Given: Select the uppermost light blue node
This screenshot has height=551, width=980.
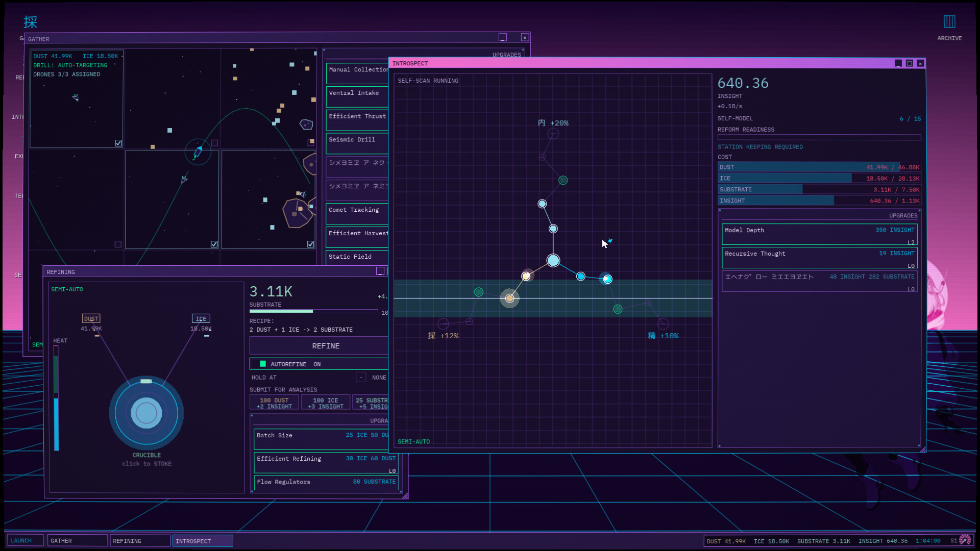Looking at the screenshot, I should point(542,204).
